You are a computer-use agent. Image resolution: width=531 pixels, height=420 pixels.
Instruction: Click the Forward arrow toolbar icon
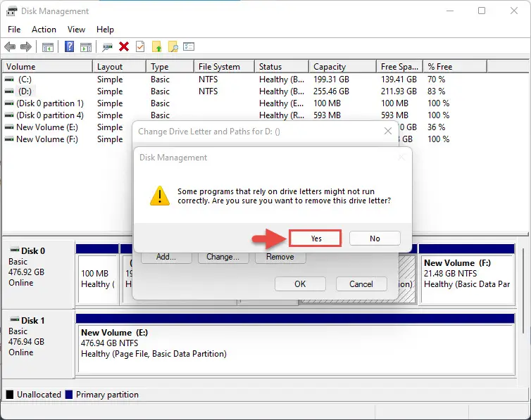[x=26, y=46]
